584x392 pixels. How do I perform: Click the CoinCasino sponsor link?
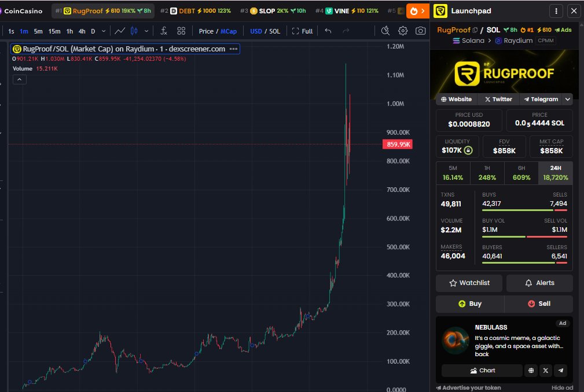[x=21, y=11]
